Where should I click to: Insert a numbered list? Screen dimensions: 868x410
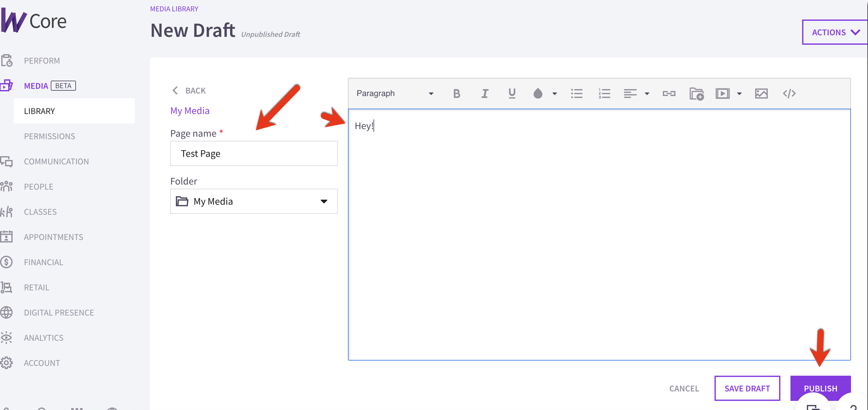coord(604,93)
